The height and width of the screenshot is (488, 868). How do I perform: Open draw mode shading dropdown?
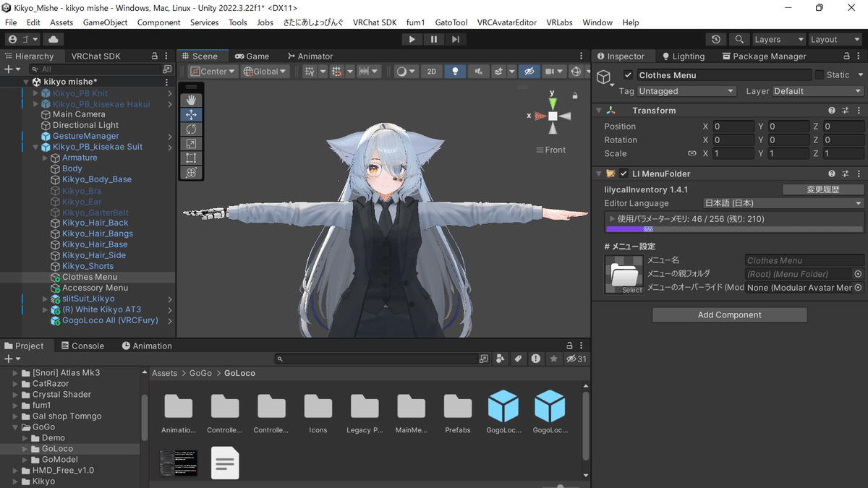pyautogui.click(x=406, y=71)
